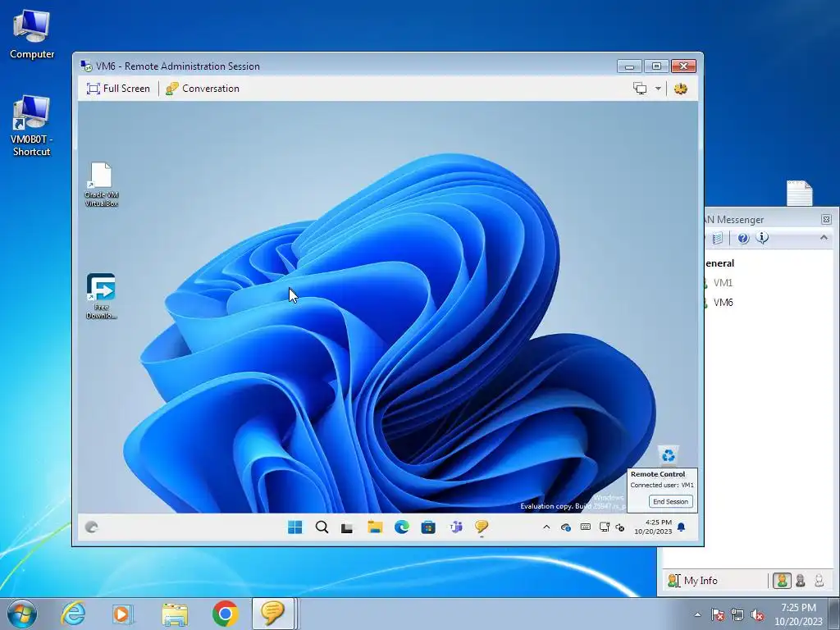Open the remote clock showing 4:25 PM

[653, 527]
